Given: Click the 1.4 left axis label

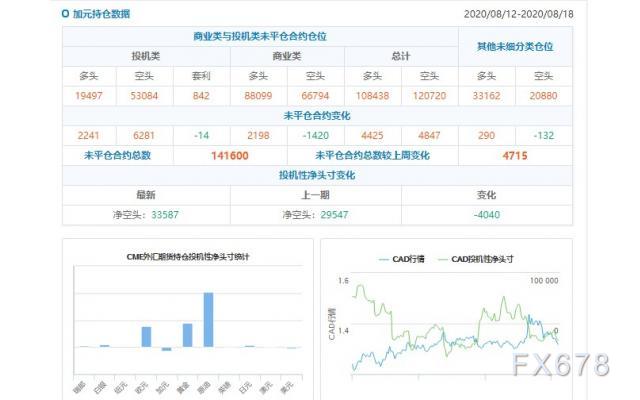Looking at the screenshot, I should 343,331.
